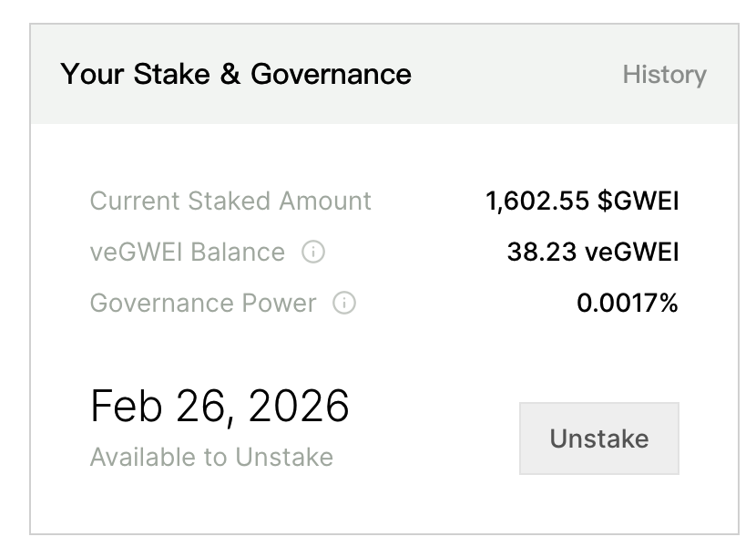Screen dimensions: 756x547
Task: Click the 1,602.55 $GWEI staked value
Action: tap(582, 201)
